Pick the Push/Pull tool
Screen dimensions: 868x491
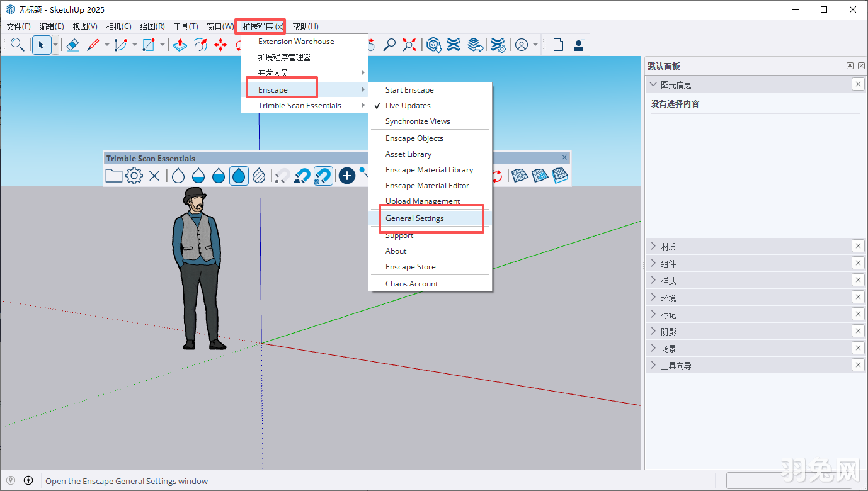[180, 45]
